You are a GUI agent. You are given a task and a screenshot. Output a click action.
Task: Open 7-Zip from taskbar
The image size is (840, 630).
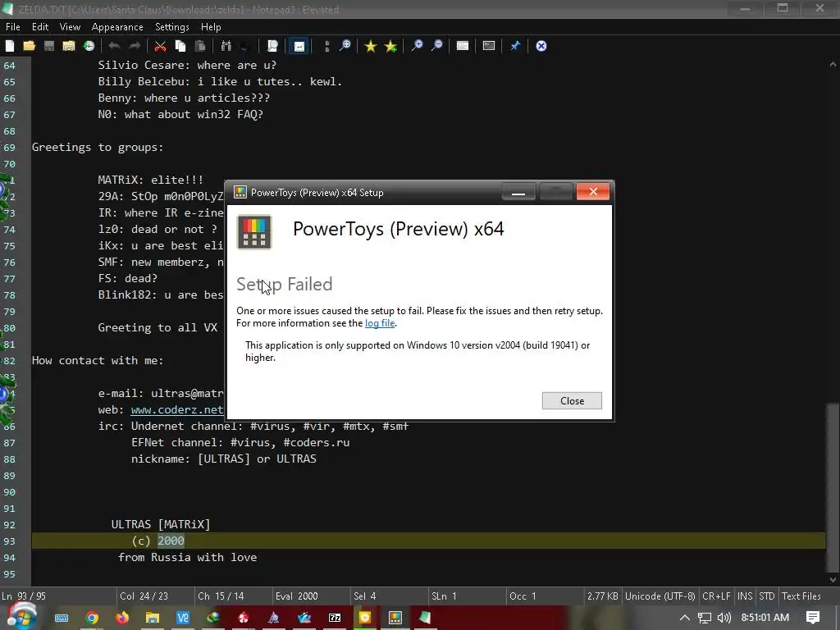[335, 618]
